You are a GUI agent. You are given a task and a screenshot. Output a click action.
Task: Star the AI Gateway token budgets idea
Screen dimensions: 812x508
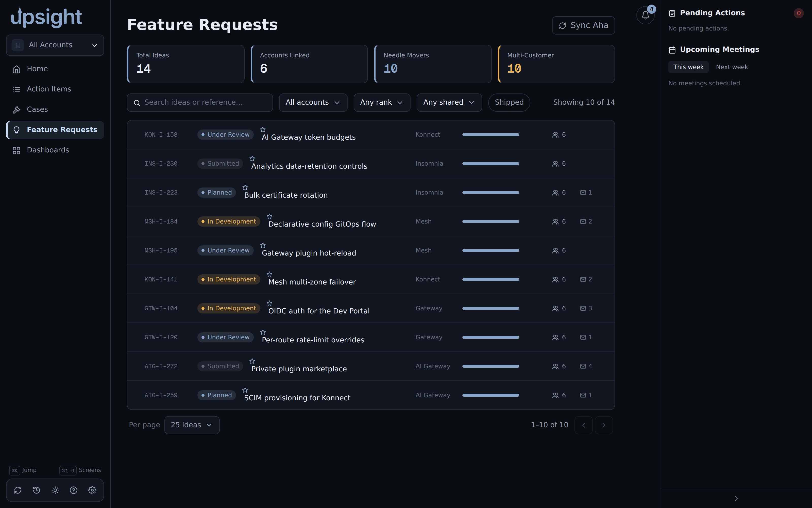263,129
